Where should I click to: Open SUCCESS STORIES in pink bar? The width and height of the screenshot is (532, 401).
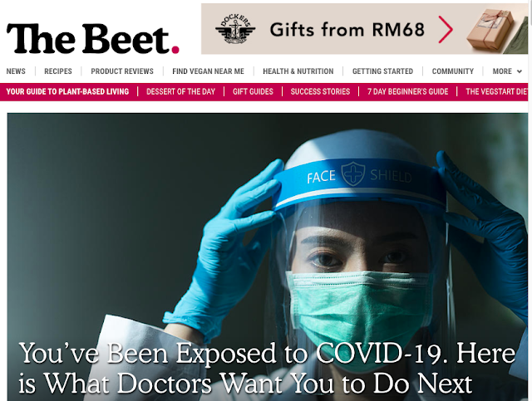(x=320, y=91)
